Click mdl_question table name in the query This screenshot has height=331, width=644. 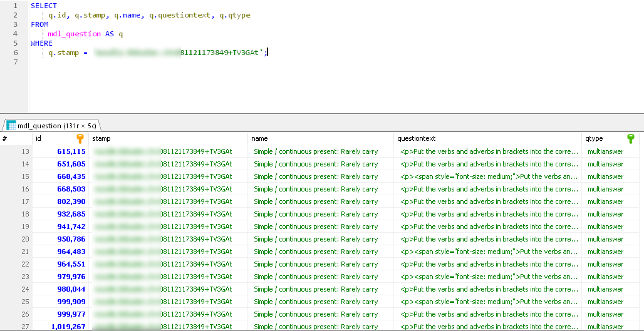coord(75,34)
